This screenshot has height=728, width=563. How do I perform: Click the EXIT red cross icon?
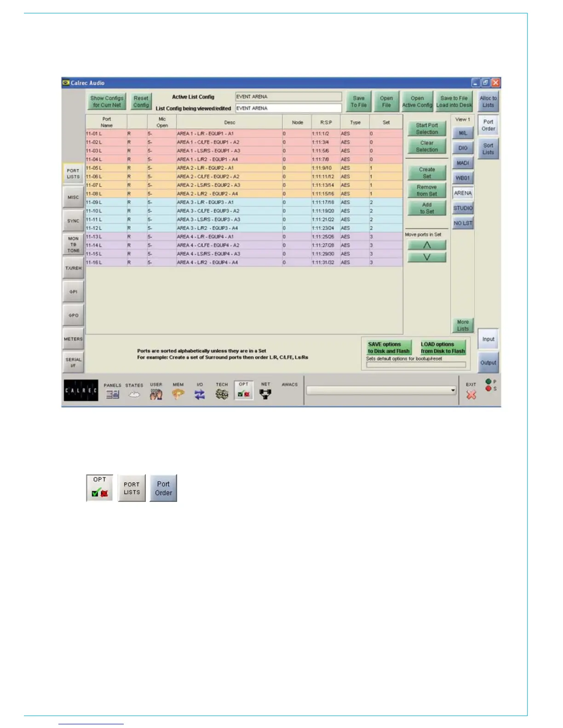click(x=471, y=391)
